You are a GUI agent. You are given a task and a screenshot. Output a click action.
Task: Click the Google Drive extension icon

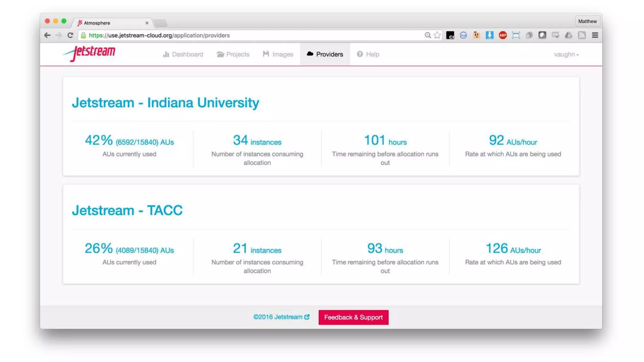point(569,35)
